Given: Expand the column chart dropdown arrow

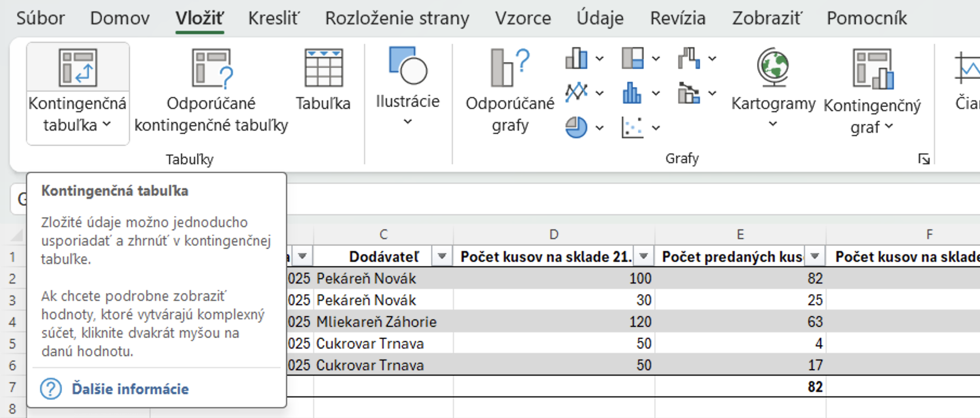Looking at the screenshot, I should point(600,59).
